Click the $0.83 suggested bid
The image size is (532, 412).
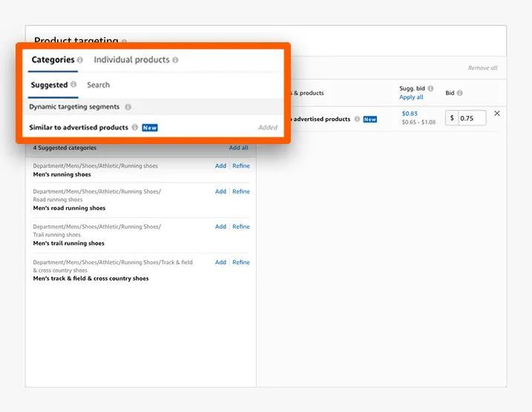coord(410,114)
